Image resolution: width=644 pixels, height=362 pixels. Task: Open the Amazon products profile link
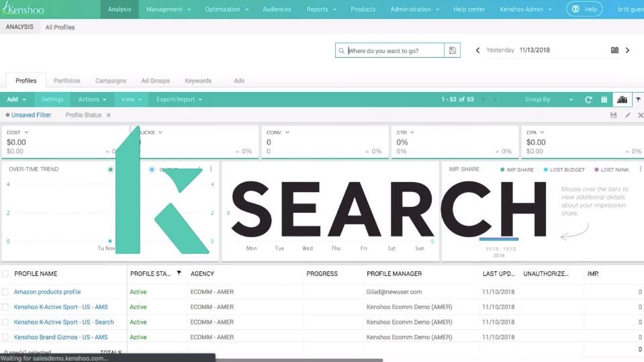coord(47,291)
